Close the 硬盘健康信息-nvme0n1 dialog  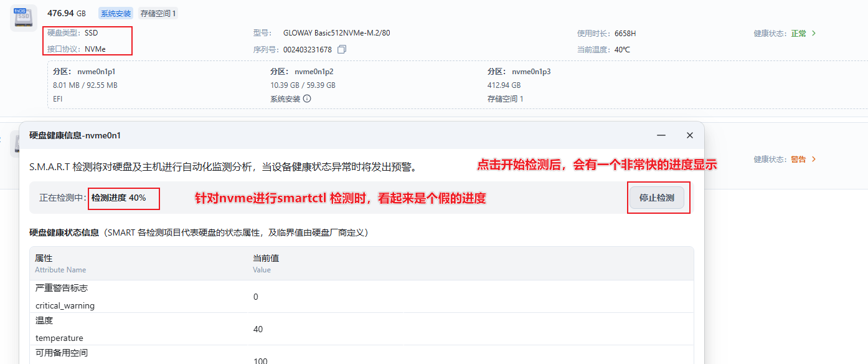coord(690,135)
